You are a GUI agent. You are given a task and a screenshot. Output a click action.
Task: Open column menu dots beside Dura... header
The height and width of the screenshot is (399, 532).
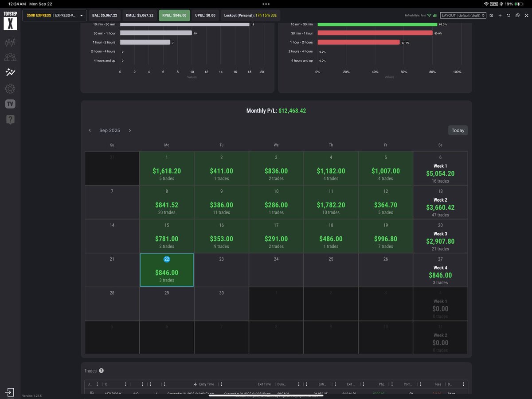click(298, 384)
